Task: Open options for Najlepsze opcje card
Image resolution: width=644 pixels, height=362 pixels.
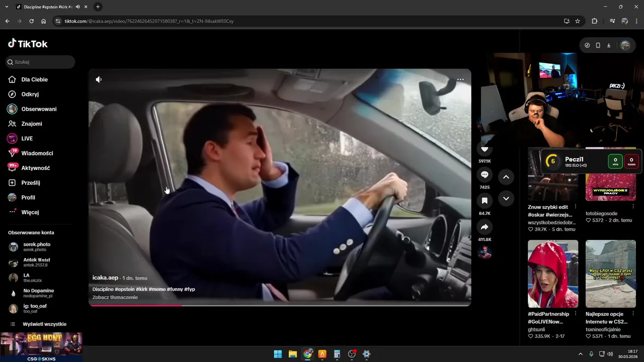Action: click(x=633, y=314)
